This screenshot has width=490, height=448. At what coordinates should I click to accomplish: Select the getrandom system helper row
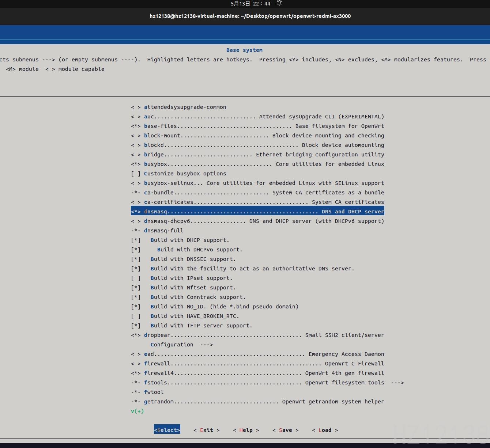point(257,402)
